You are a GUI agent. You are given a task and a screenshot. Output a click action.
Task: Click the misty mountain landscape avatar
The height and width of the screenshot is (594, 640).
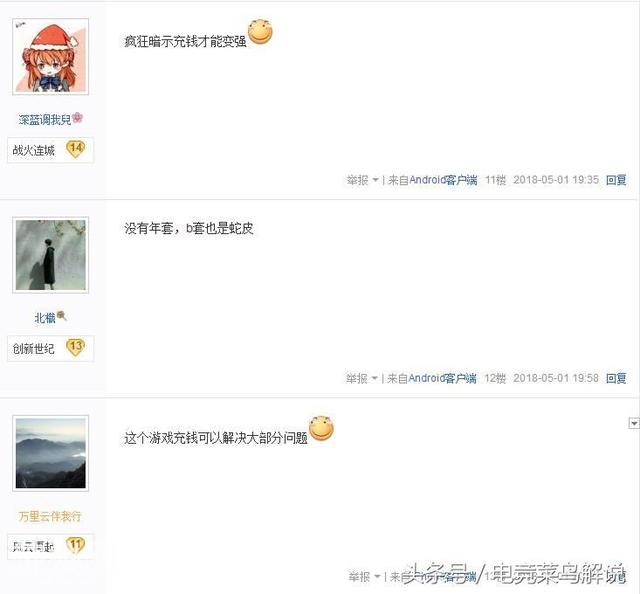click(x=51, y=453)
